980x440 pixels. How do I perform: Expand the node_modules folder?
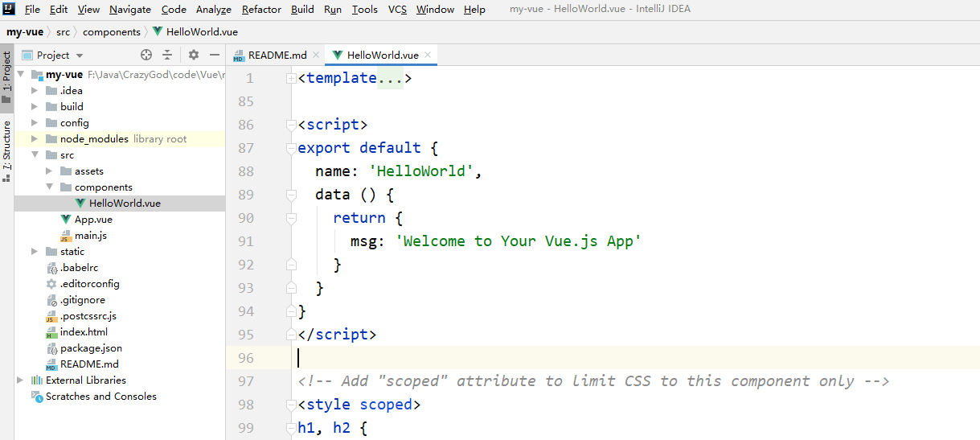pyautogui.click(x=35, y=138)
